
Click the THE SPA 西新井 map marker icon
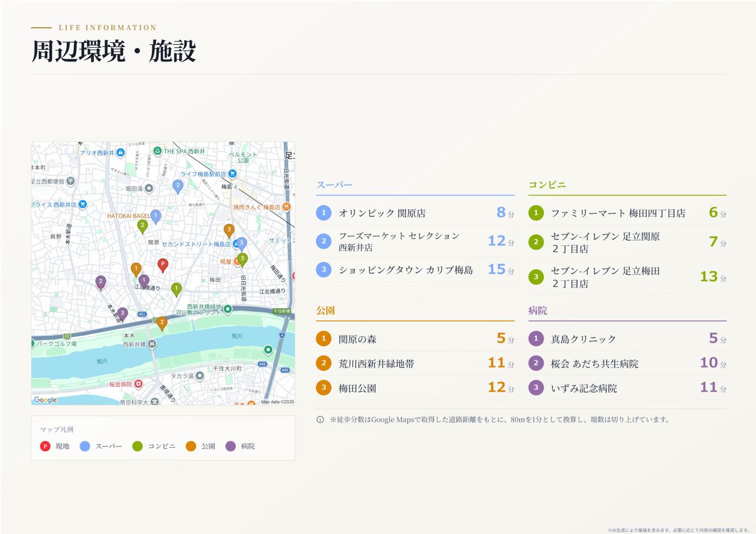click(x=157, y=151)
